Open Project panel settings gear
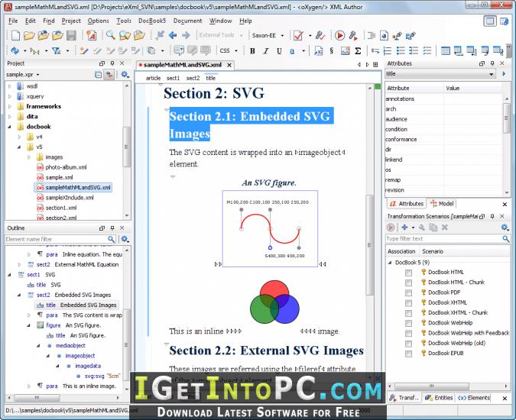 click(125, 75)
